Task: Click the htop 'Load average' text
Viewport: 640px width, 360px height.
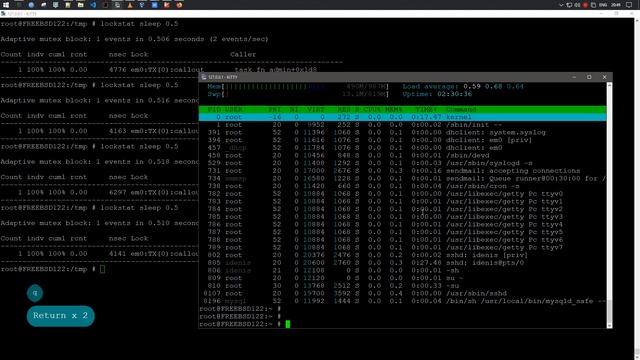Action: coord(431,87)
